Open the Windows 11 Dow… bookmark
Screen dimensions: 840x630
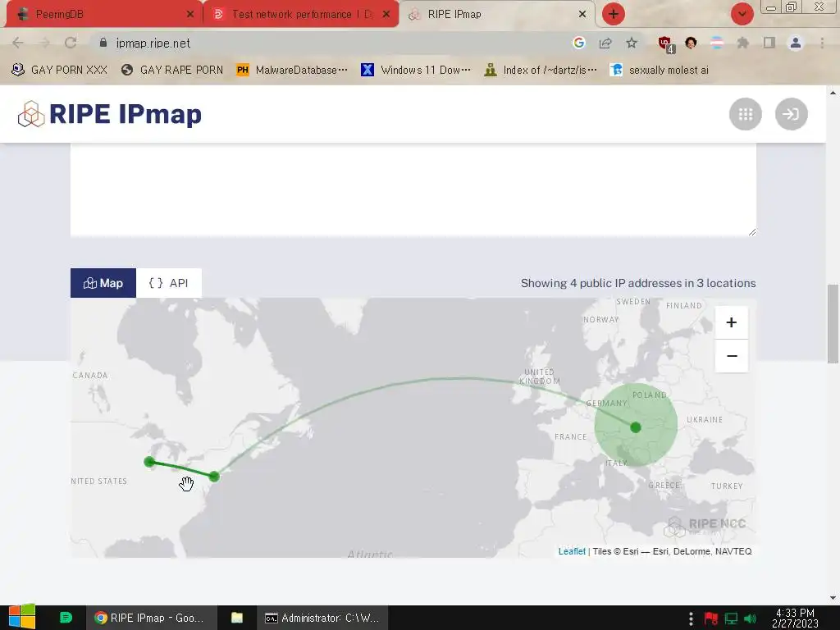pos(416,70)
